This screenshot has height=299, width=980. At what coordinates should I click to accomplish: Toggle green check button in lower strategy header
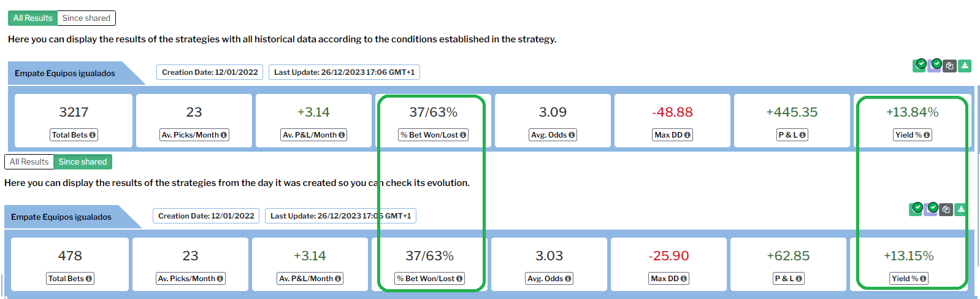(915, 209)
